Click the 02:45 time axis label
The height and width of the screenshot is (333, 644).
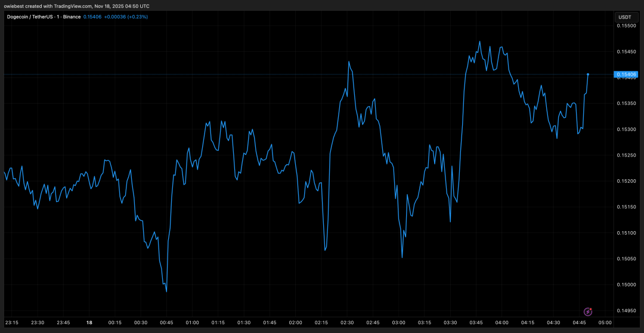(x=373, y=322)
